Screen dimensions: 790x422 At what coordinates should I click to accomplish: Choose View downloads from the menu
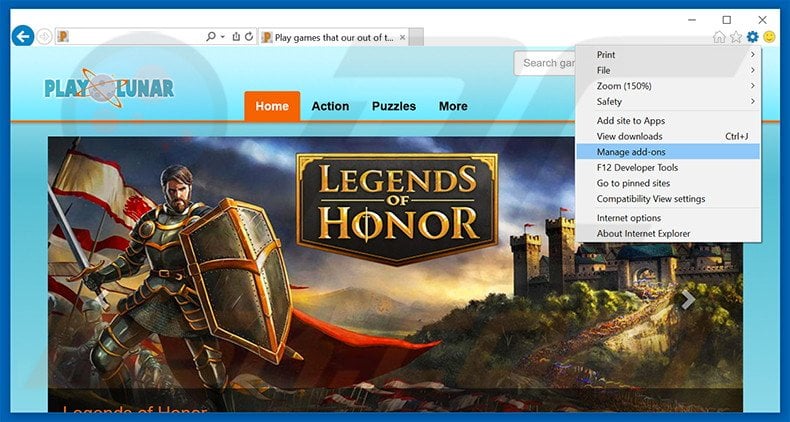pos(668,136)
